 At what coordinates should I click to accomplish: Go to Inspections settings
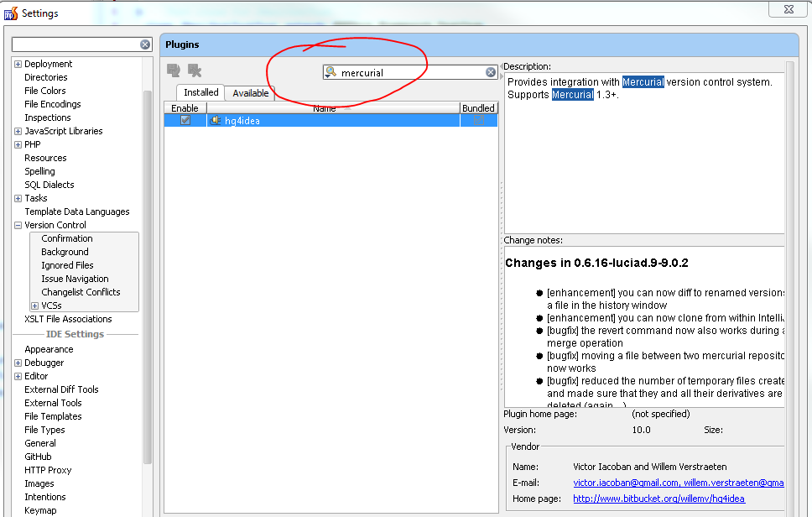pyautogui.click(x=48, y=117)
